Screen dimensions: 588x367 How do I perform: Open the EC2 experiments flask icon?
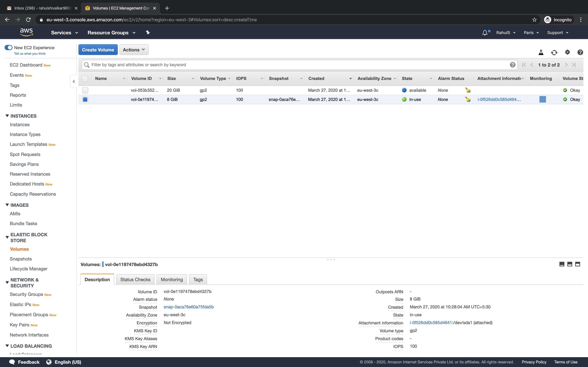[541, 52]
